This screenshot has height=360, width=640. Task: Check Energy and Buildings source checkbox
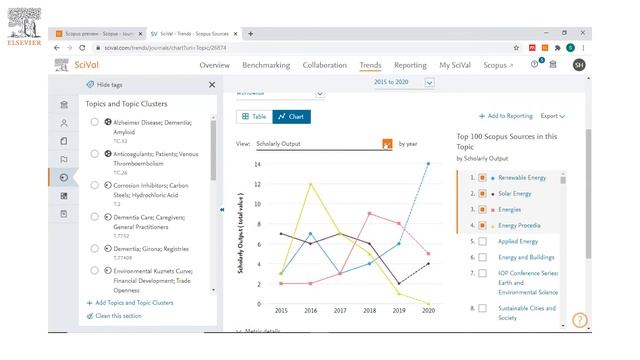[x=482, y=257]
